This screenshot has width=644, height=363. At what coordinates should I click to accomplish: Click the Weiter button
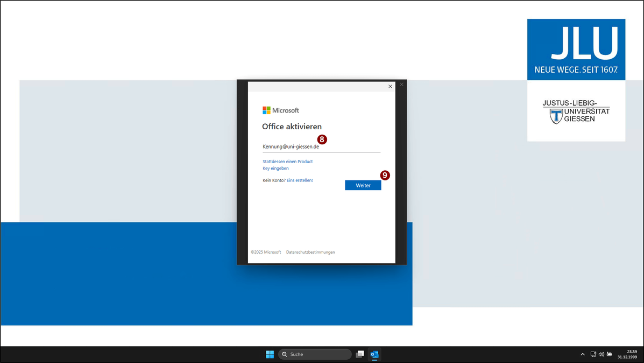pos(363,185)
